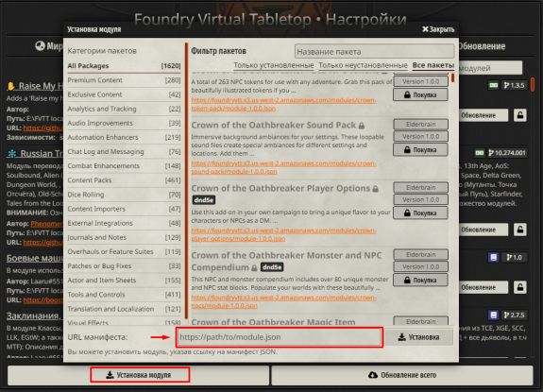This screenshot has width=543, height=392.
Task: Focus the URL манифеста input field
Action: tap(280, 337)
